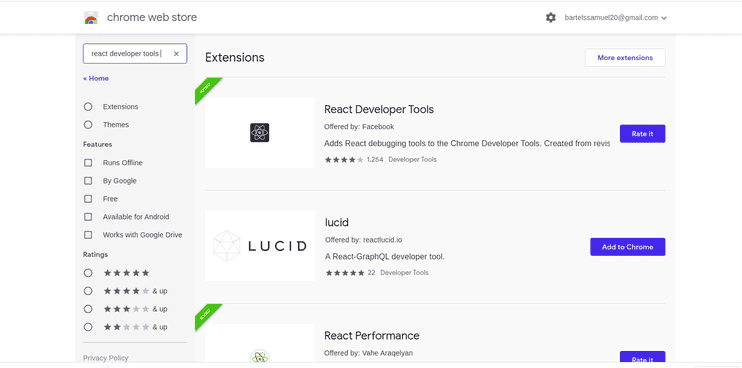Viewport: 742px width, 368px height.
Task: Click the Chrome Web Store logo icon
Action: click(x=91, y=18)
